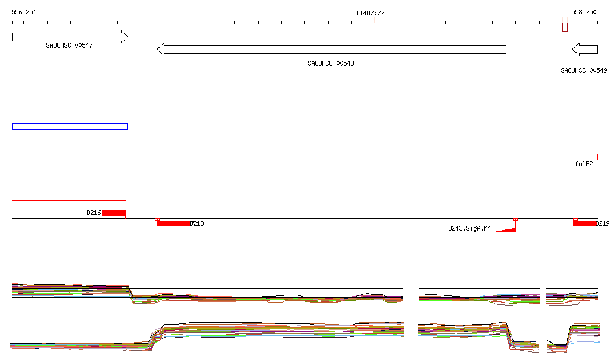This screenshot has width=610, height=364.
Task: Click the start coordinate 556 251 label
Action: [24, 12]
